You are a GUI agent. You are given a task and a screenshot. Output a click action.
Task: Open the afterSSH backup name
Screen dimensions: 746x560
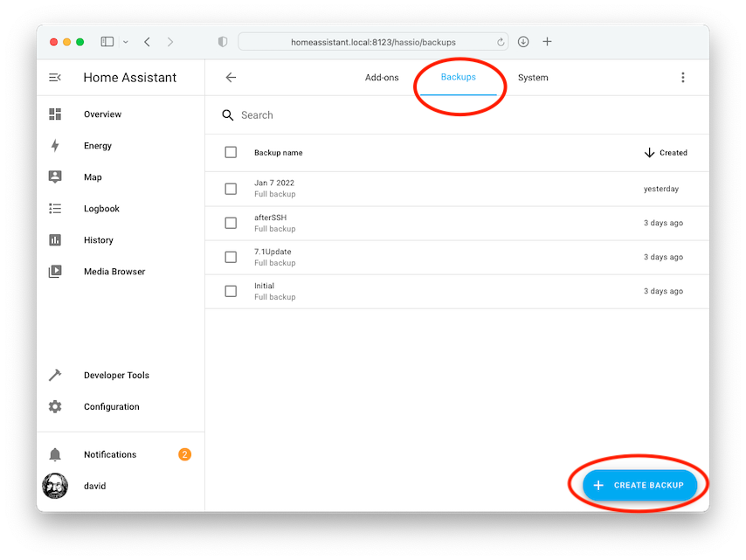[x=270, y=218]
